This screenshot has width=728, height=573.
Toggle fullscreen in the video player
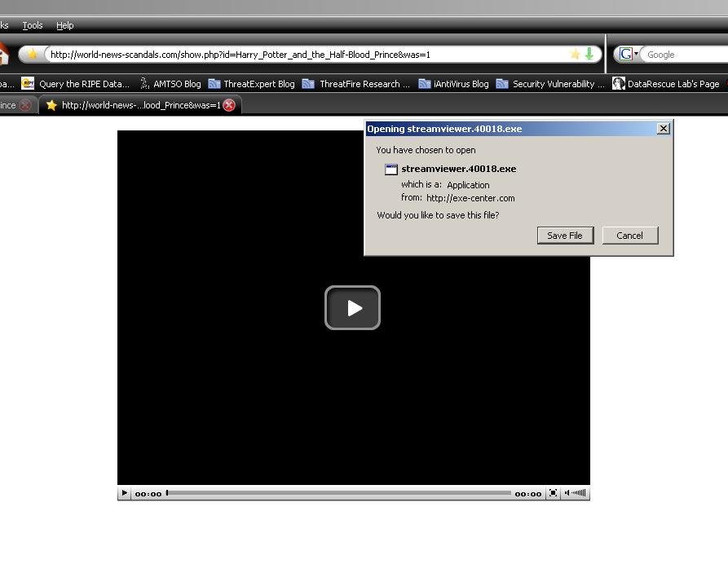click(553, 493)
